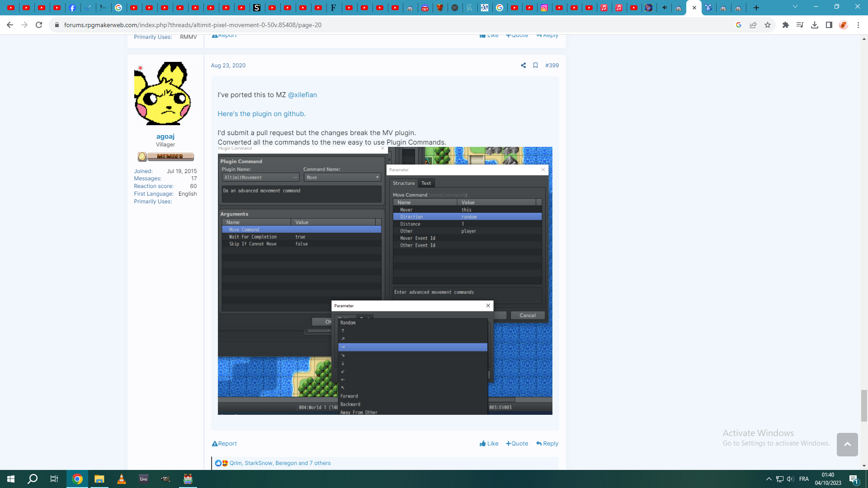Close the active forum tab
Image resolution: width=868 pixels, height=488 pixels.
(694, 8)
